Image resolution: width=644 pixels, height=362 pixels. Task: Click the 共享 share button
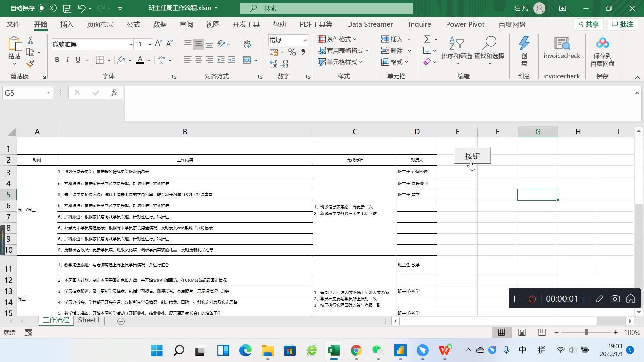(588, 24)
